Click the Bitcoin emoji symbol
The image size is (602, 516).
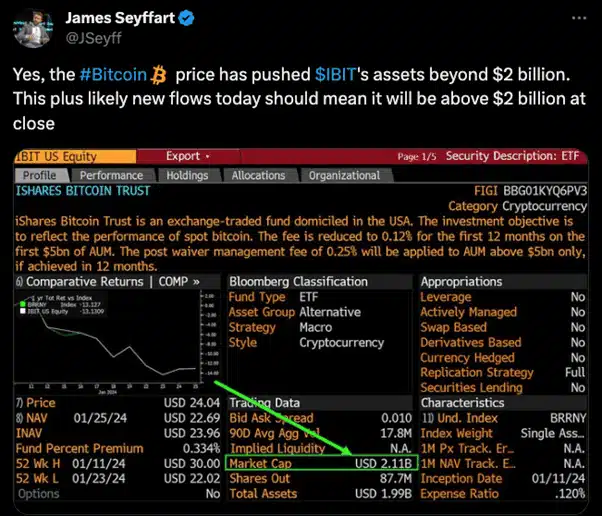point(158,74)
